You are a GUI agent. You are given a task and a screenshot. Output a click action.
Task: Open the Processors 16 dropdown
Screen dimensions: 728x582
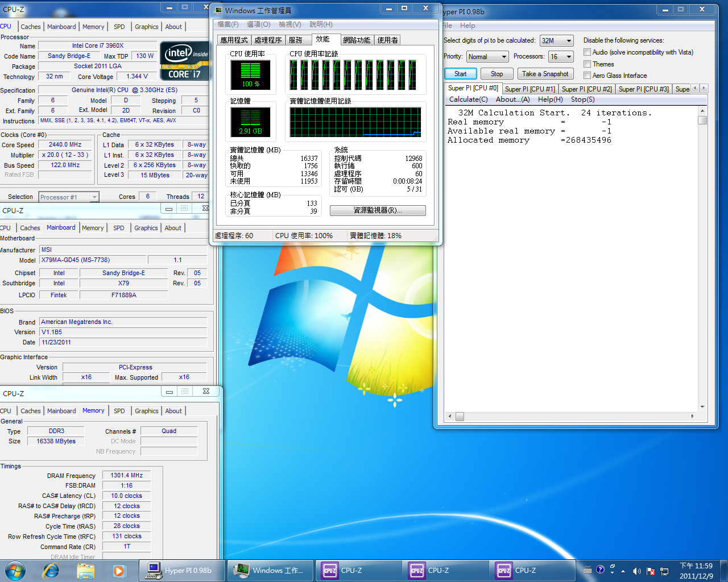[561, 57]
